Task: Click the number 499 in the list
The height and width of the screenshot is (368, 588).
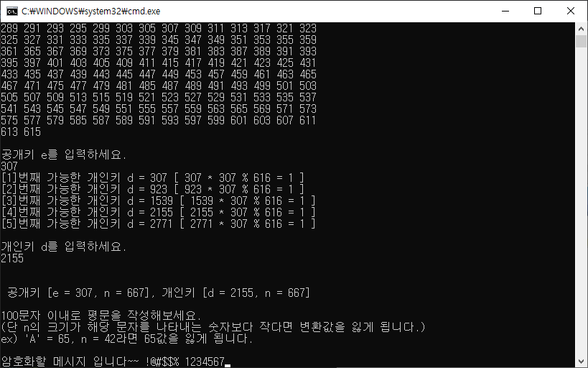Action: click(262, 86)
